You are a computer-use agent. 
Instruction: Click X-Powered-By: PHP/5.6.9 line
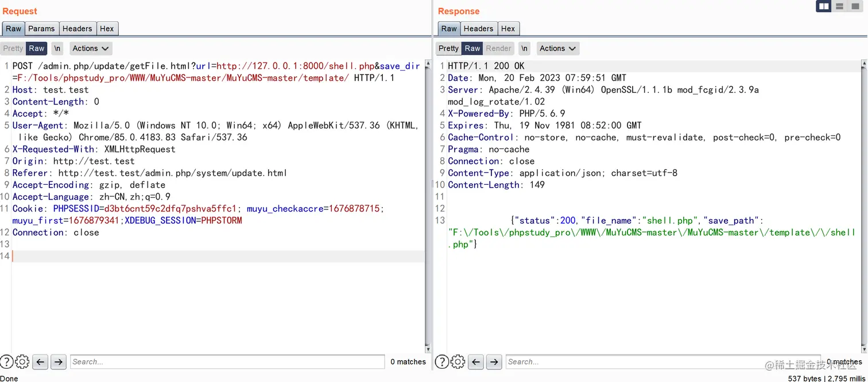click(506, 114)
